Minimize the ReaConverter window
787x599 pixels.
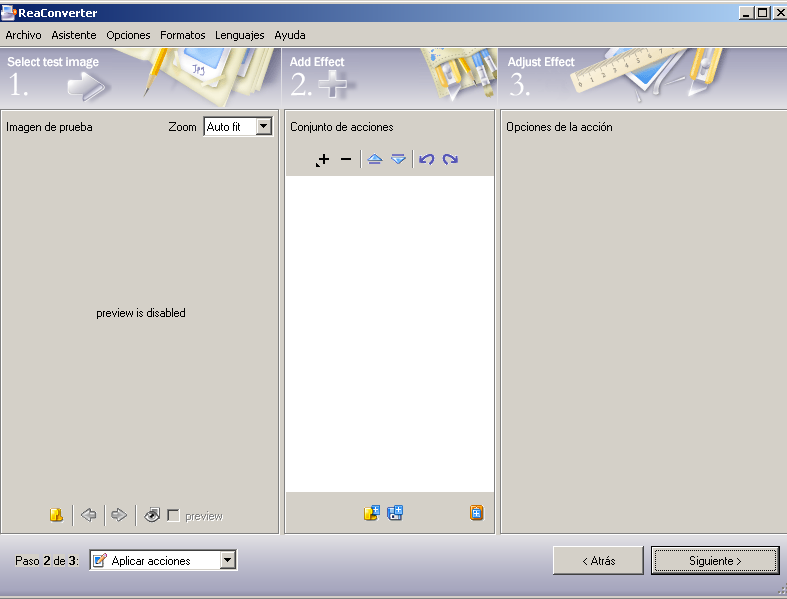(746, 13)
